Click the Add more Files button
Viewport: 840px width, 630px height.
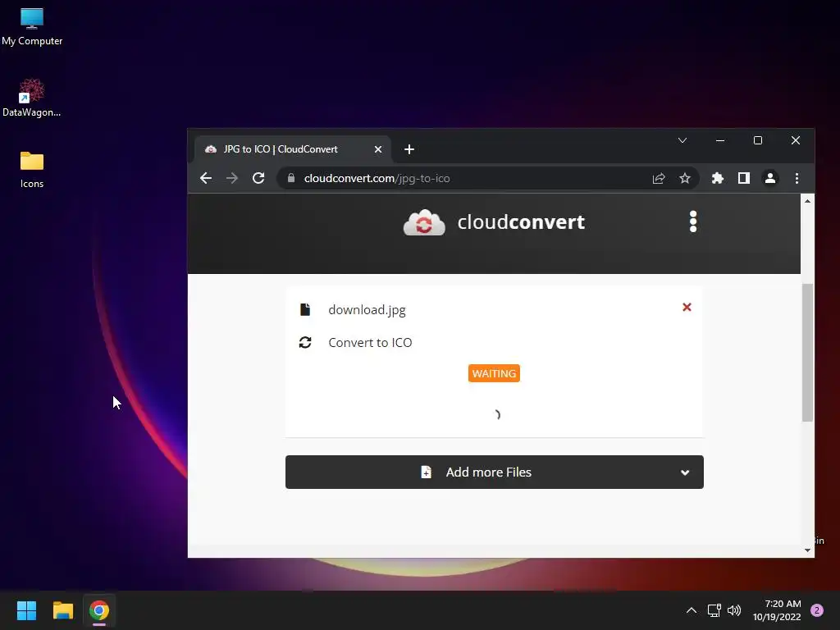494,472
